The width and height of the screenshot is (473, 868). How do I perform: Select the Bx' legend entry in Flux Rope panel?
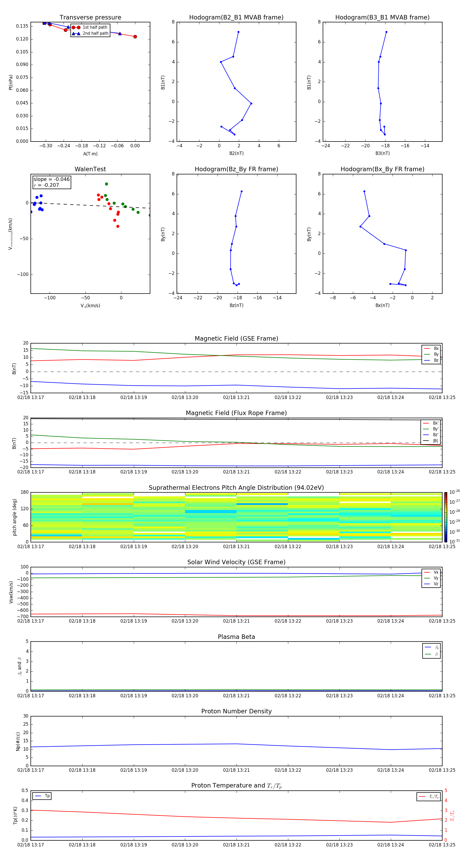431,423
